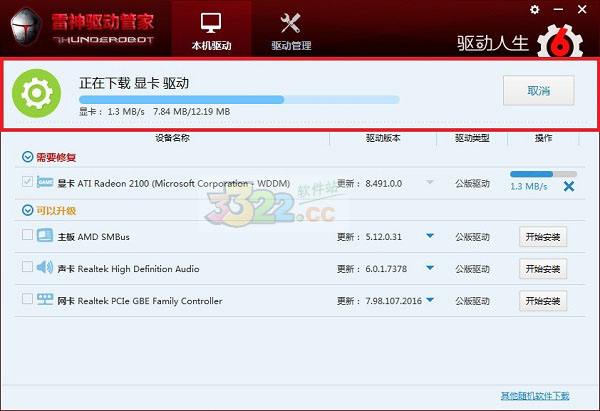Viewport: 600px width, 411px height.
Task: Click the 设备名称 column header
Action: click(x=172, y=138)
